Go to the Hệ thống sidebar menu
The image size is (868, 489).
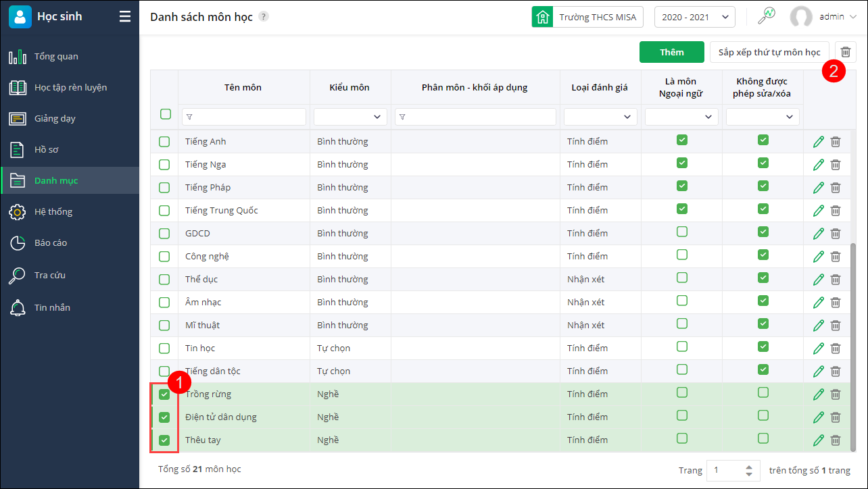pyautogui.click(x=53, y=212)
